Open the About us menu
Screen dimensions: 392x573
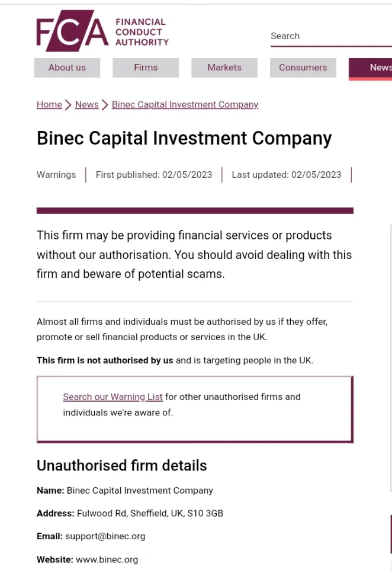pos(68,68)
